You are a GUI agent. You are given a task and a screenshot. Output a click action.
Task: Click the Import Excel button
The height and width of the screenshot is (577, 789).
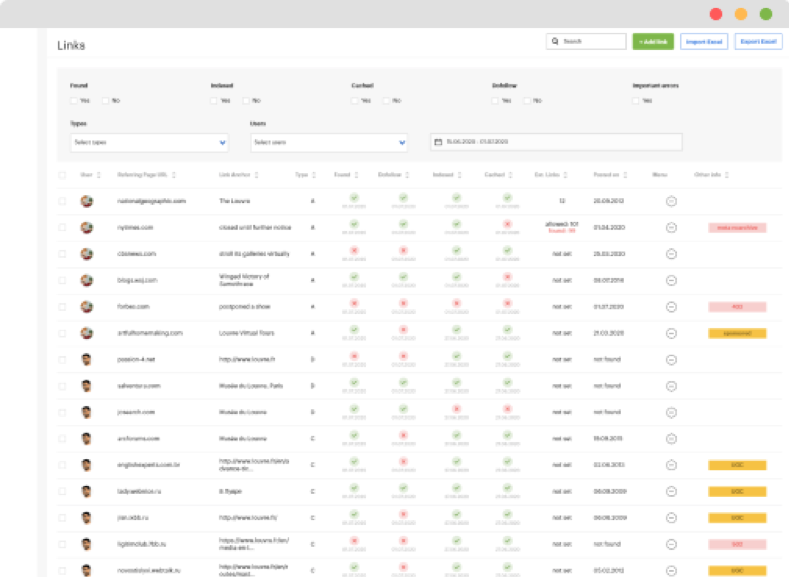point(704,42)
